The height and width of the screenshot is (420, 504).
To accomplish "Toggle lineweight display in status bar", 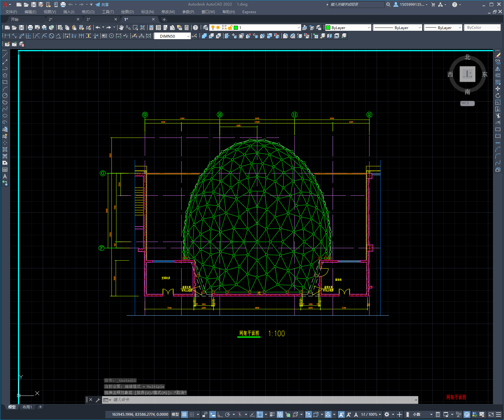I will (x=272, y=414).
